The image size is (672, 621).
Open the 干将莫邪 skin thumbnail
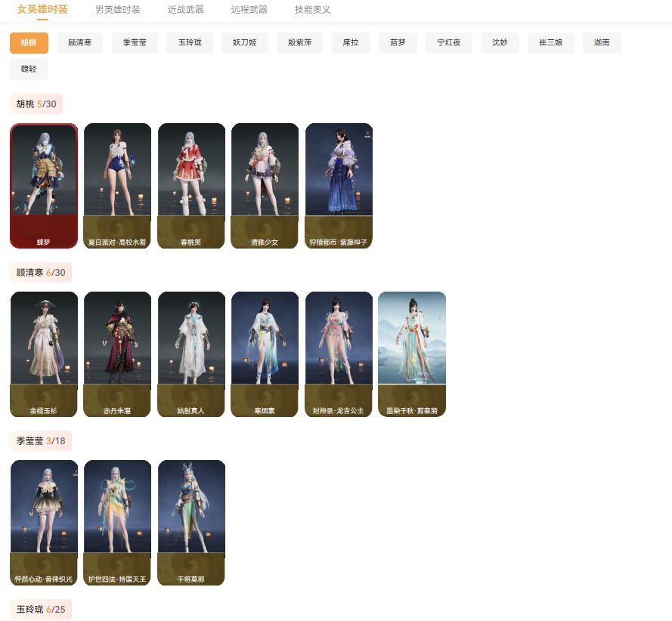(191, 522)
